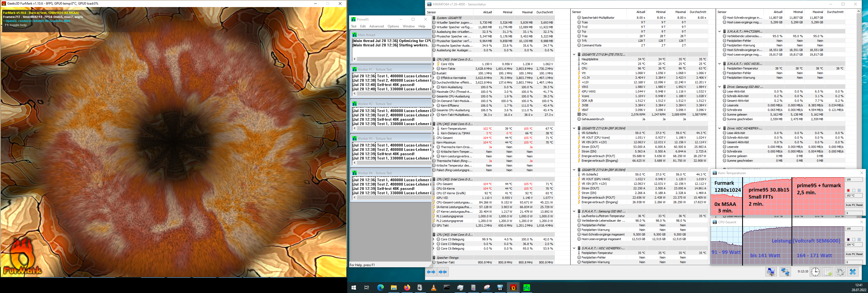Click the remote network monitors icon

pyautogui.click(x=786, y=272)
